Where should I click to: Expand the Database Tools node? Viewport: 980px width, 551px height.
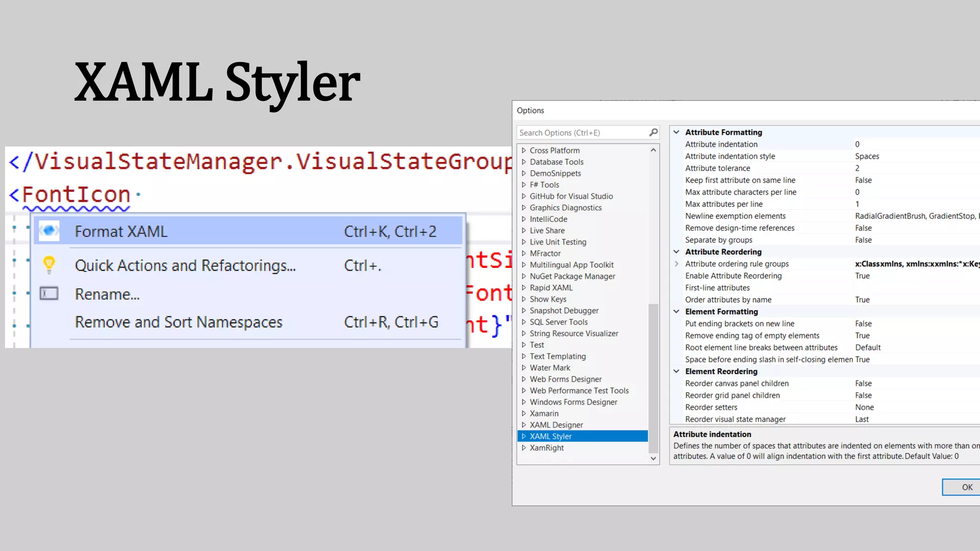pos(524,162)
